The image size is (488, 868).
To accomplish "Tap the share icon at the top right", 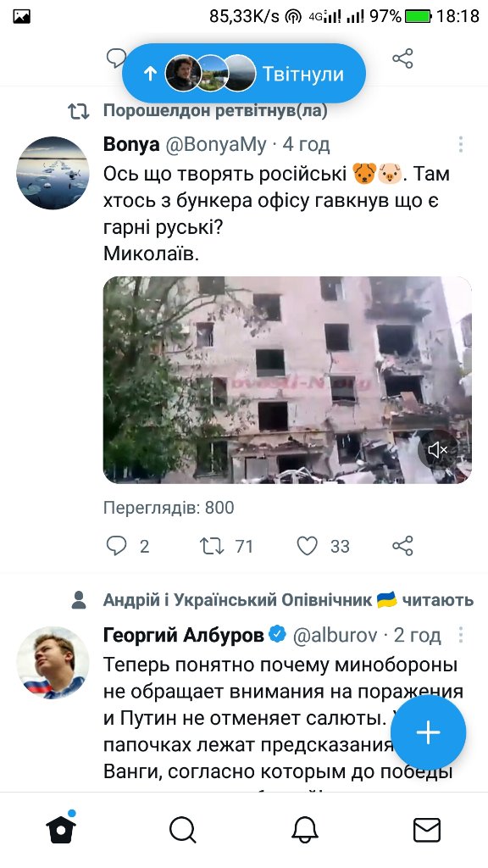I will click(x=402, y=58).
